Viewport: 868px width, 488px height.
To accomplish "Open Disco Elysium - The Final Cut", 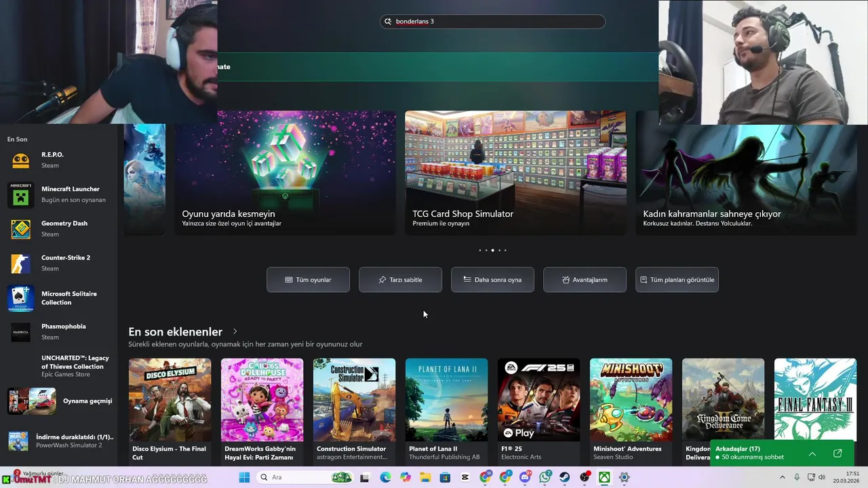I will coord(170,411).
